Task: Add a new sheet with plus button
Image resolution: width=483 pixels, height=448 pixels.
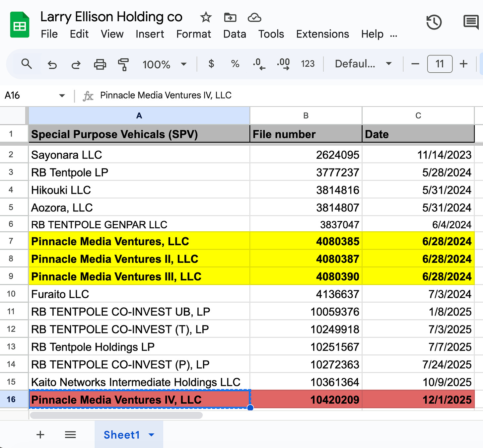Action: coord(40,435)
